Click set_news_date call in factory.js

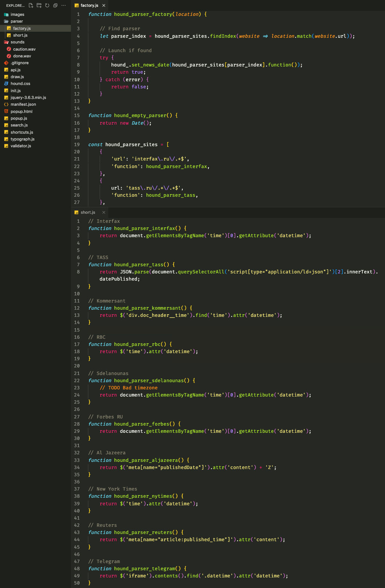(150, 65)
